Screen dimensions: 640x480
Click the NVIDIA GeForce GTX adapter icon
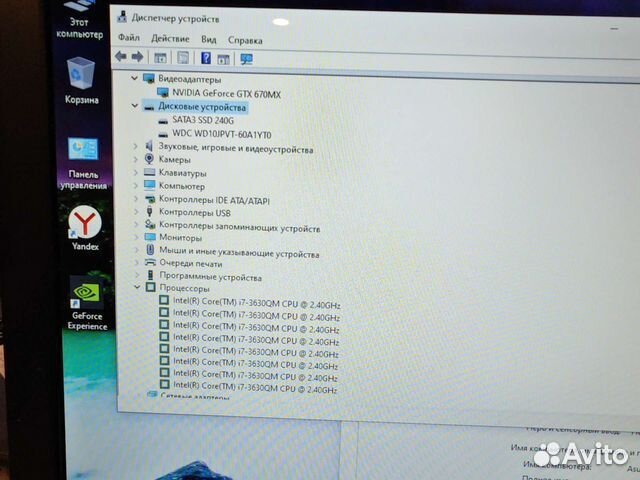pos(163,92)
